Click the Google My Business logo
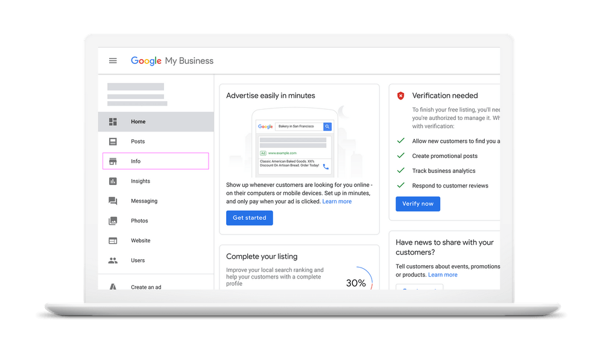603x364 pixels. (172, 61)
